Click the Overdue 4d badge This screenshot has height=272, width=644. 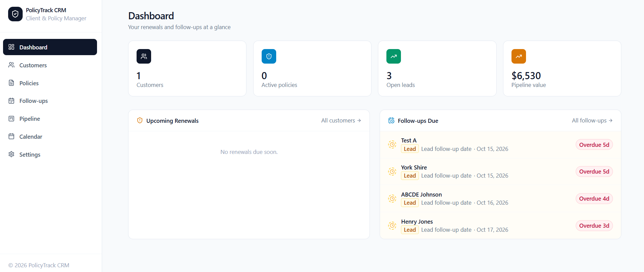(594, 199)
